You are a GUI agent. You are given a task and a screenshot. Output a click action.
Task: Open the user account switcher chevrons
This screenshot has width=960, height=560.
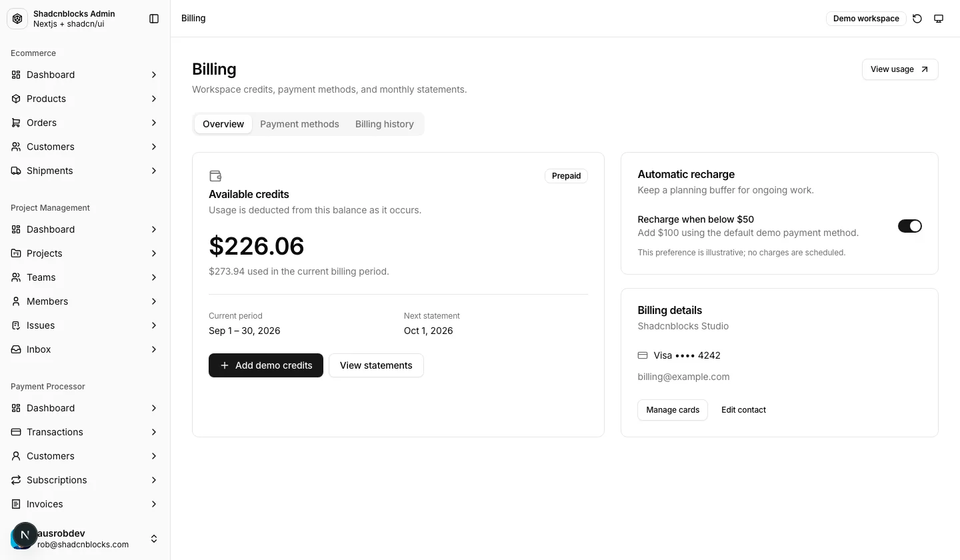(154, 539)
